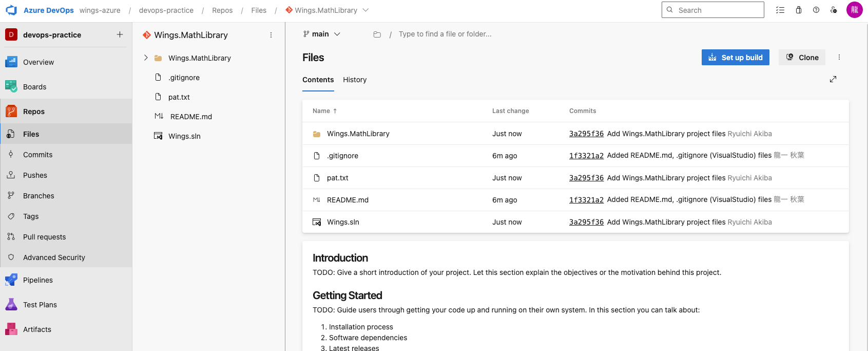The width and height of the screenshot is (868, 351).
Task: Expand the Wings.MathLibrary folder in tree
Action: tap(146, 58)
